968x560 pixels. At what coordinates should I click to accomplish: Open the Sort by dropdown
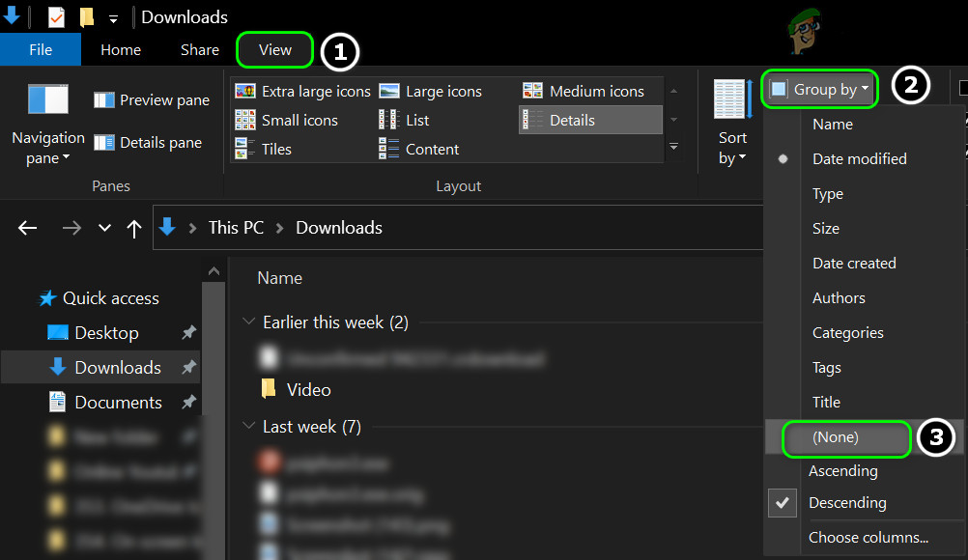731,124
